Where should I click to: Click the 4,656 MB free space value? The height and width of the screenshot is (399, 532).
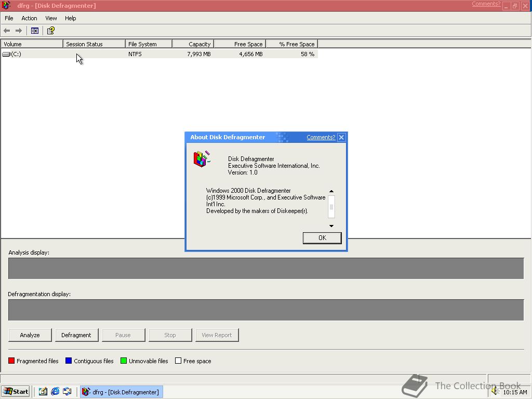[251, 54]
